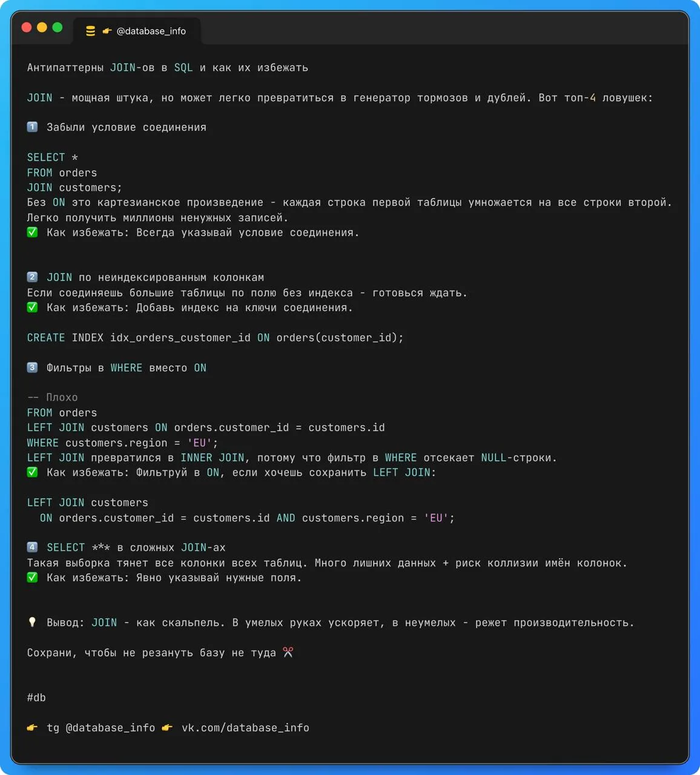Click the #db hashtag
The image size is (700, 775).
coord(36,697)
